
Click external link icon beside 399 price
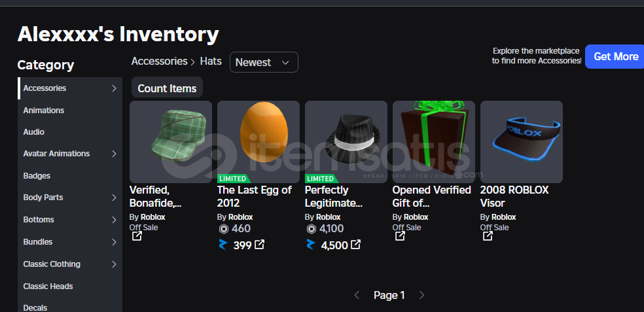tap(260, 245)
